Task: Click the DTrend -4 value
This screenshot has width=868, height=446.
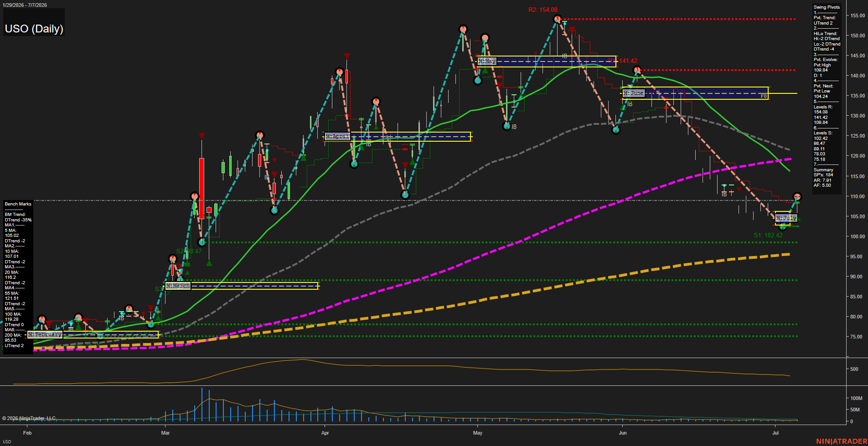Action: point(824,49)
